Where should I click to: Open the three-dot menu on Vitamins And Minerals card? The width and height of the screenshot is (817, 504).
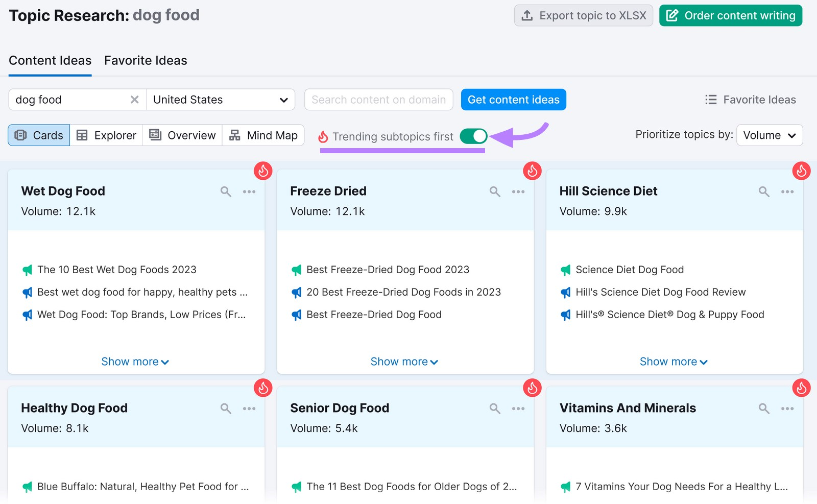pyautogui.click(x=787, y=409)
